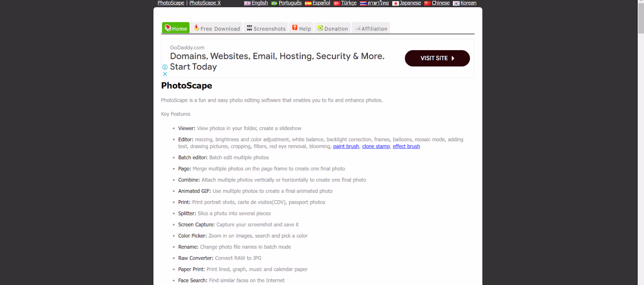
Task: Open the Affiliation tab
Action: tap(371, 28)
